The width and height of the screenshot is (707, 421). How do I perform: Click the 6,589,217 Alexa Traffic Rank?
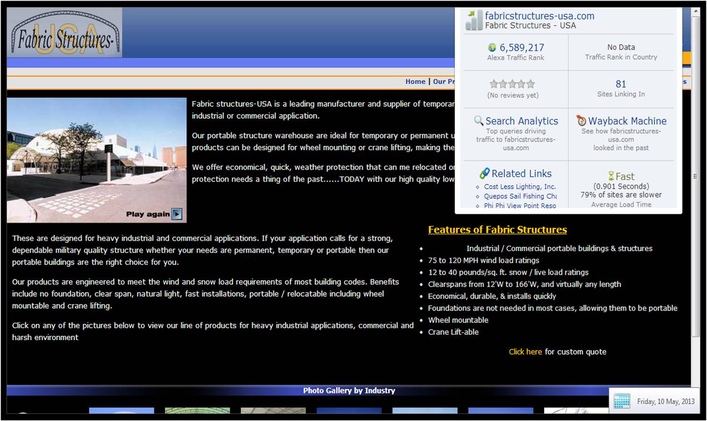[522, 47]
